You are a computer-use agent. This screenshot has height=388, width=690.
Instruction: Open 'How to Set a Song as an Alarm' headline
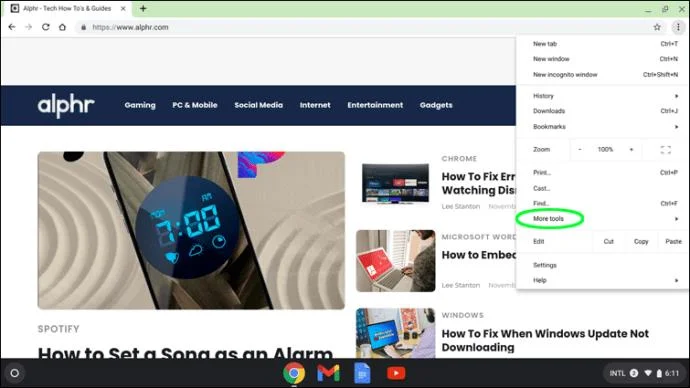(185, 352)
